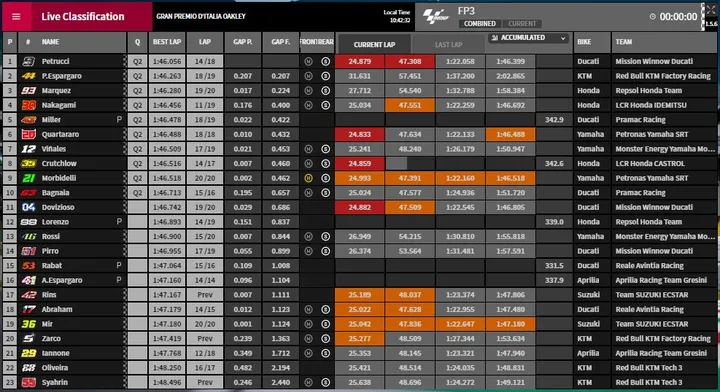The height and width of the screenshot is (392, 720).
Task: Click Rabat's 331.5 top speed
Action: (x=554, y=266)
